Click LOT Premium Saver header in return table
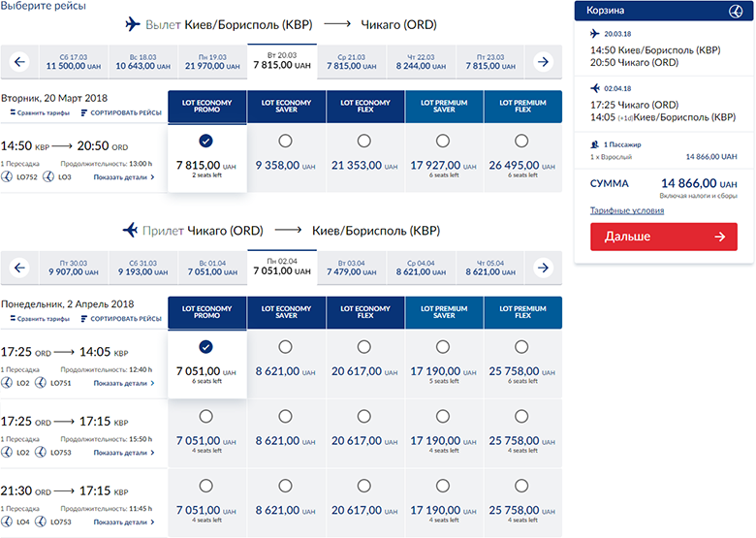 443,311
